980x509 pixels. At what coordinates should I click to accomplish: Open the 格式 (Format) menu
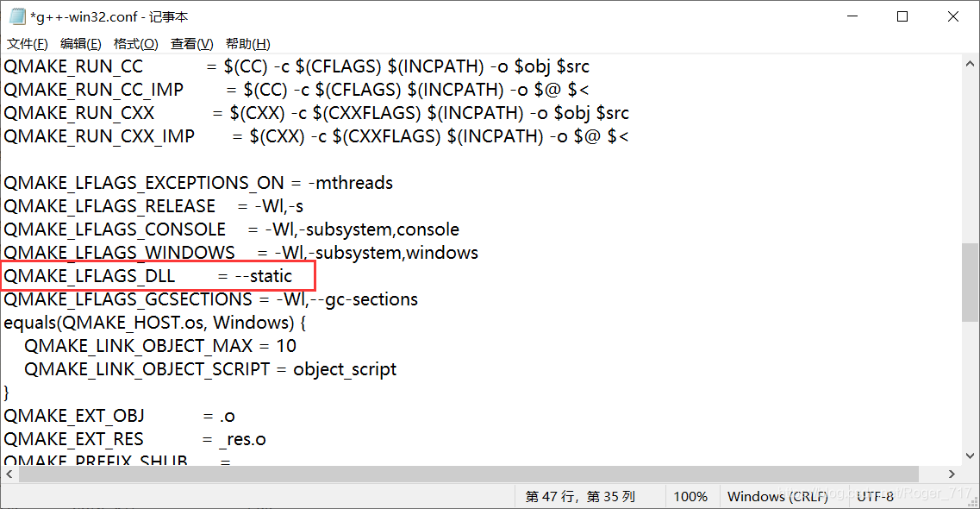point(135,43)
